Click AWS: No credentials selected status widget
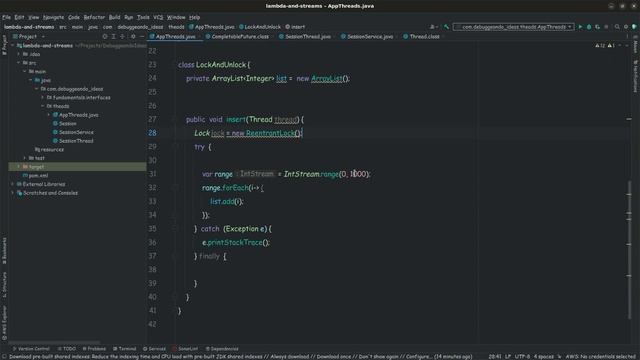 tap(600, 356)
